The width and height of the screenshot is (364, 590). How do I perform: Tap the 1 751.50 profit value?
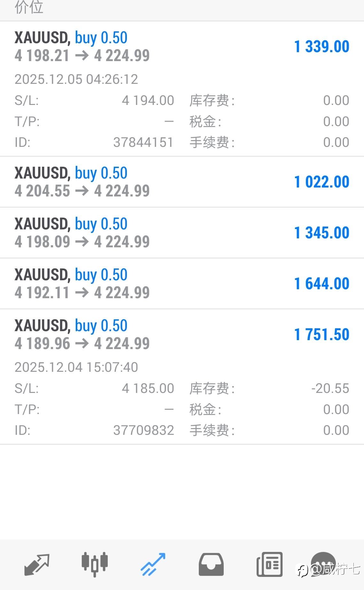321,335
